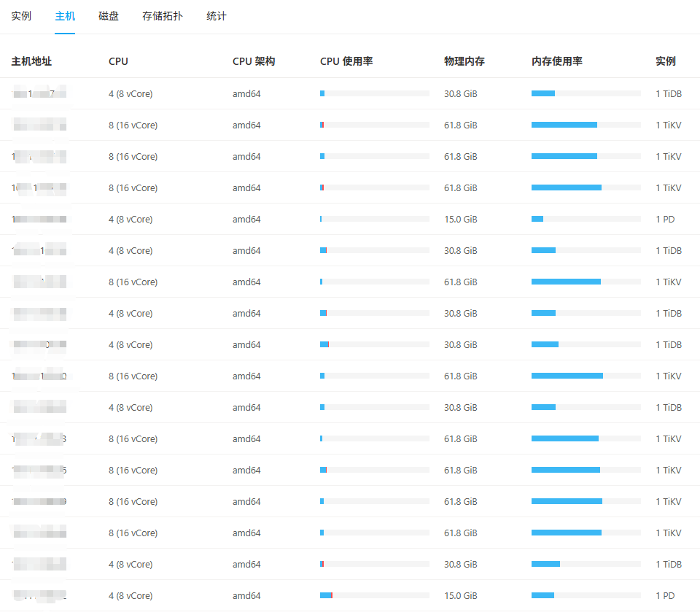Click the memory usage bar in last row
Screen dimensions: 700x615
586,595
